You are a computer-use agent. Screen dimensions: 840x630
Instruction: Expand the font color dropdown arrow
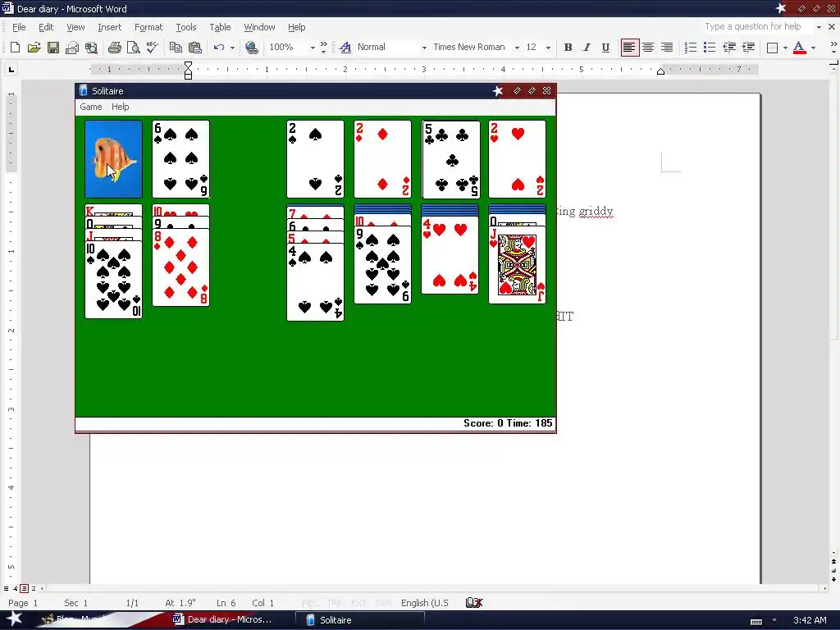(813, 48)
